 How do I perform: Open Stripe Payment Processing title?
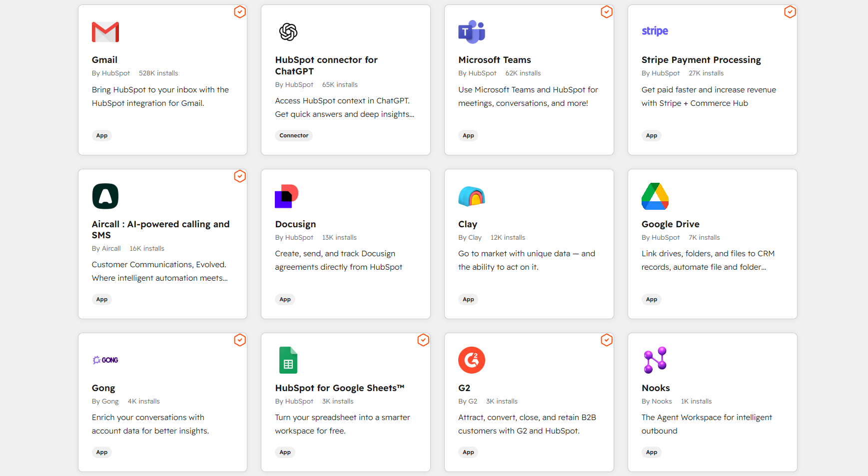click(701, 60)
